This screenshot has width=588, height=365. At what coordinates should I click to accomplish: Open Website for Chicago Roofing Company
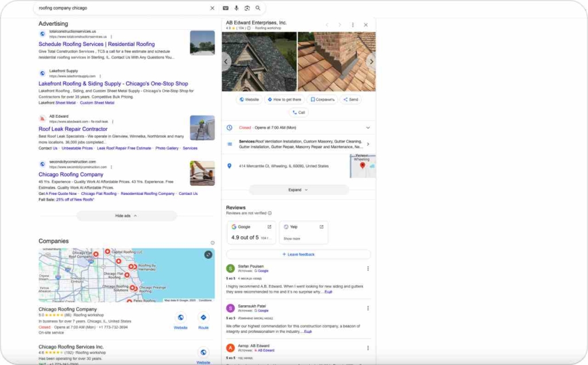click(181, 317)
